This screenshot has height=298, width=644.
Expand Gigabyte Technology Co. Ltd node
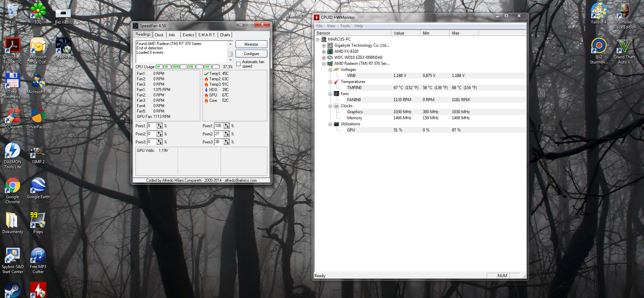coord(324,46)
